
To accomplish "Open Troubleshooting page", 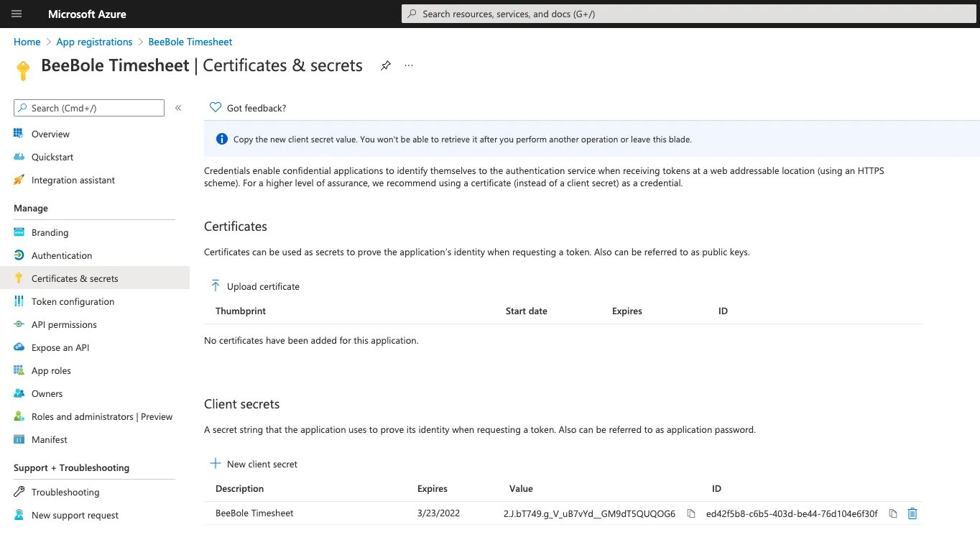I will [x=65, y=492].
